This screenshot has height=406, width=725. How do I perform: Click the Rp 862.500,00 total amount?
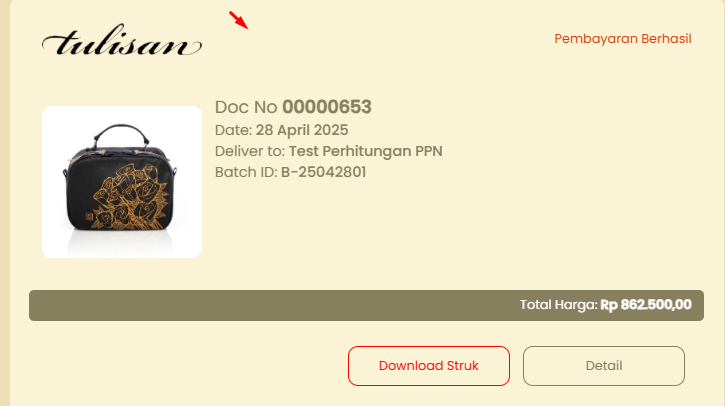pyautogui.click(x=646, y=305)
